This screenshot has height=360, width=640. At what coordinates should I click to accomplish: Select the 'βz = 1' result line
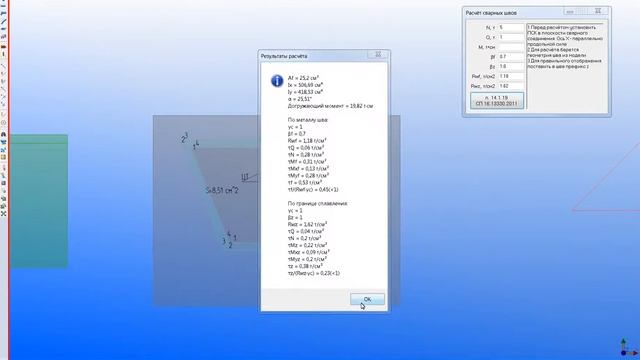click(296, 218)
